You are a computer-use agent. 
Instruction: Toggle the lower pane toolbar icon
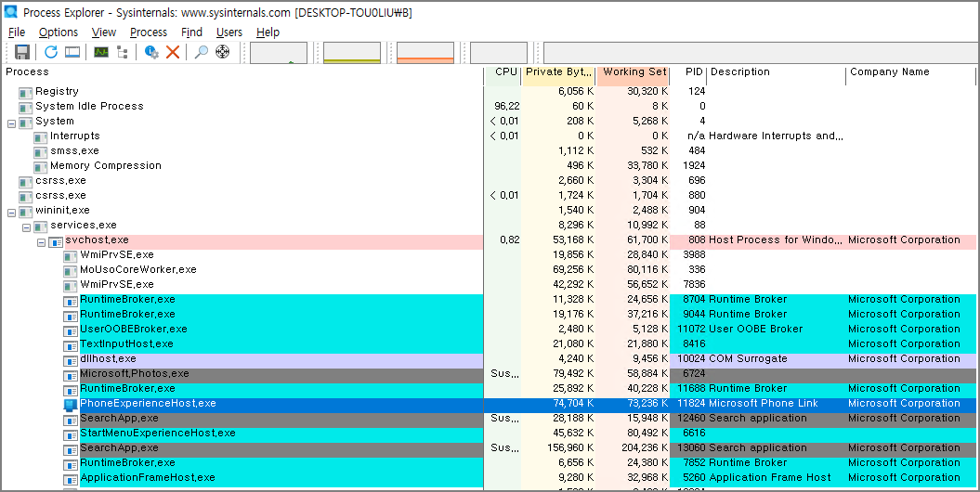[72, 52]
